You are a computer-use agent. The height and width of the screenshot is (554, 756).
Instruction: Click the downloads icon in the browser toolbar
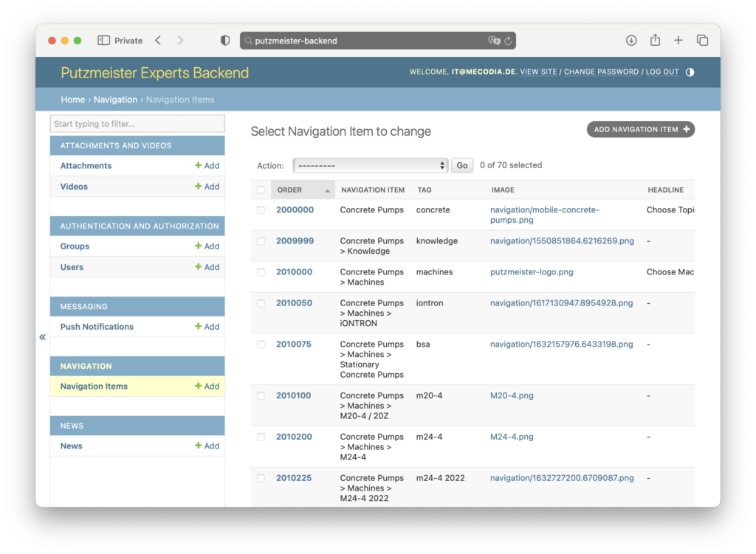pyautogui.click(x=631, y=40)
